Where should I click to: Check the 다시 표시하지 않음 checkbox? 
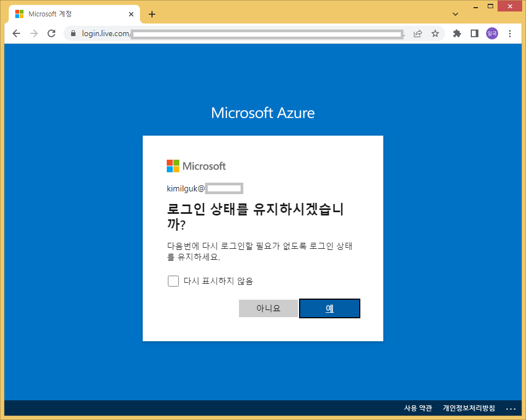[x=173, y=281]
